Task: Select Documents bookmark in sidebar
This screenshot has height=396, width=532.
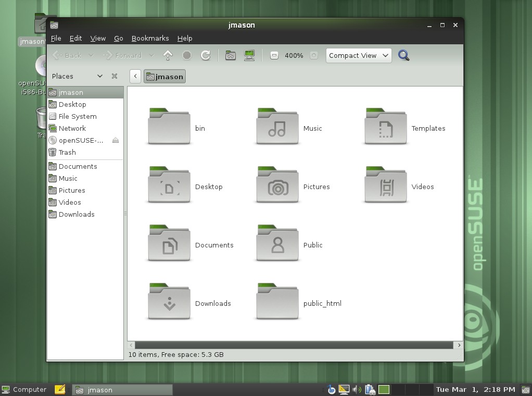Action: pyautogui.click(x=85, y=166)
